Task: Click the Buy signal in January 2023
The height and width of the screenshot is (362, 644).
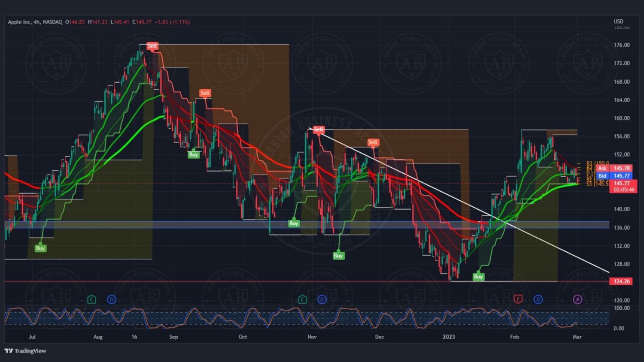Action: 478,277
